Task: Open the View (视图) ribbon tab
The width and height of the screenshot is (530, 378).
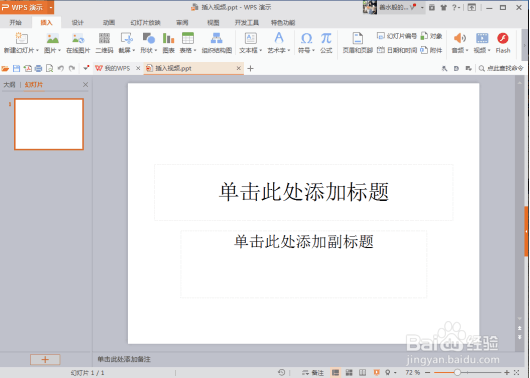Action: pos(213,23)
